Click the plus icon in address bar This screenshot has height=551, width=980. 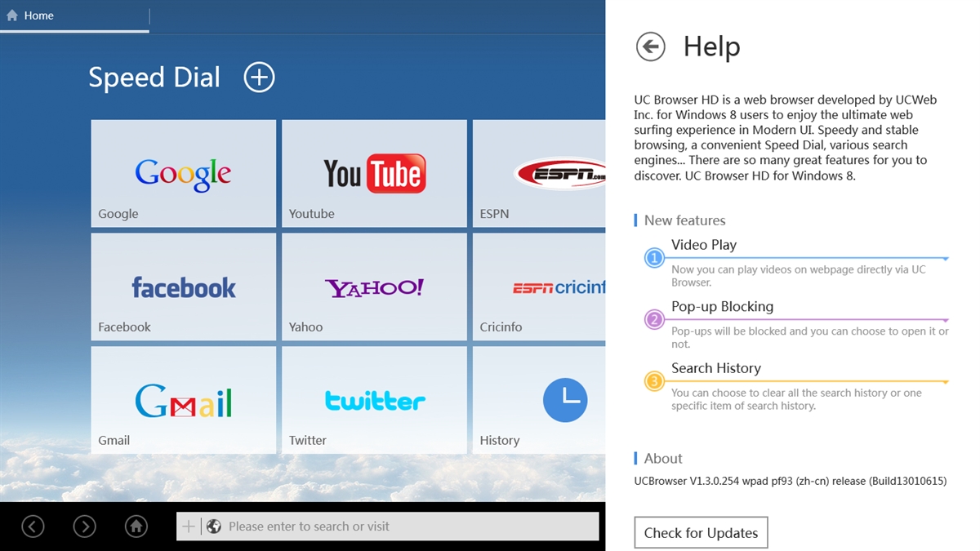click(188, 527)
